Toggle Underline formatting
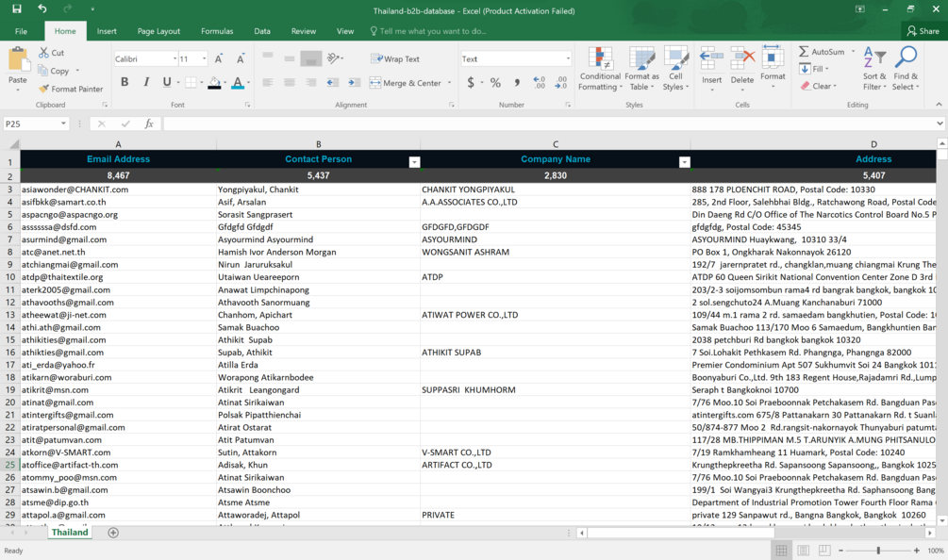 point(167,82)
